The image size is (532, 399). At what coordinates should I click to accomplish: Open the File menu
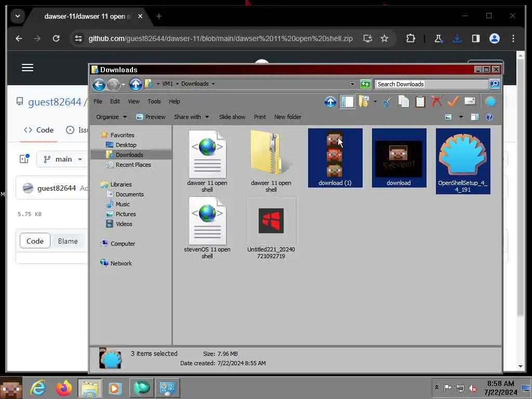(98, 101)
